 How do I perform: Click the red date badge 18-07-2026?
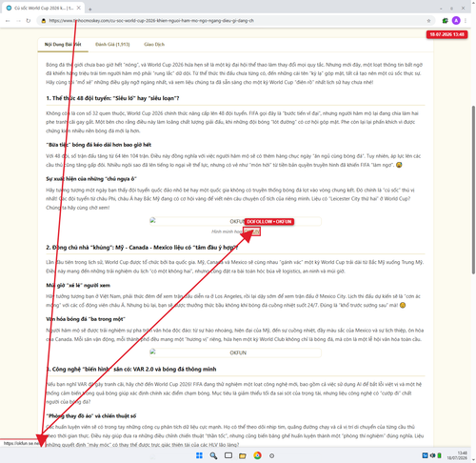click(446, 34)
